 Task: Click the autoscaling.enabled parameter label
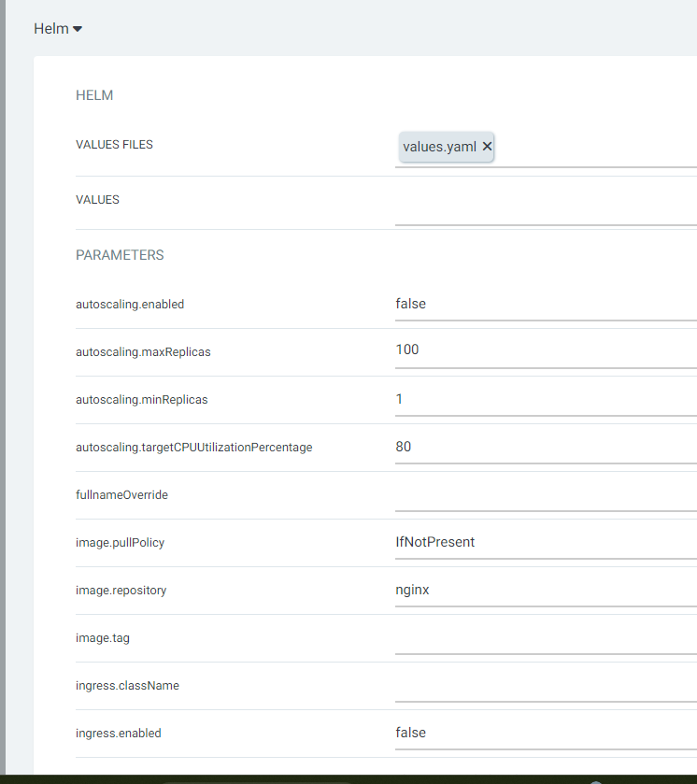(130, 304)
